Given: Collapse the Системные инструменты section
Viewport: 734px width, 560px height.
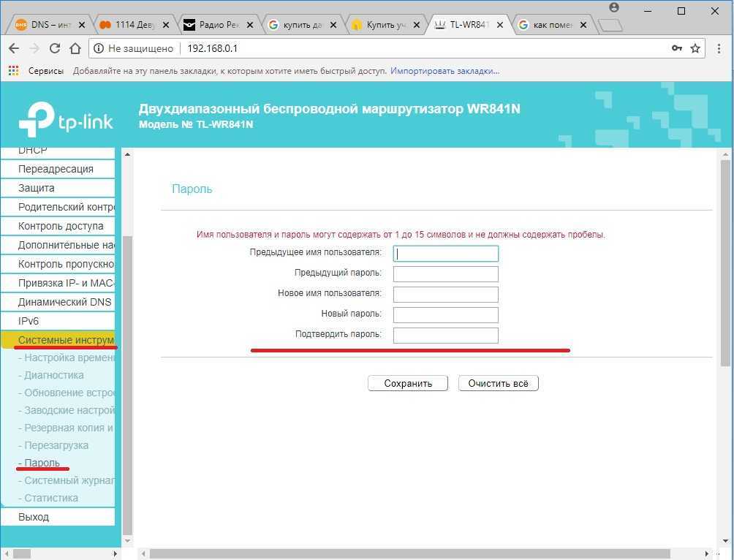Looking at the screenshot, I should click(x=58, y=340).
